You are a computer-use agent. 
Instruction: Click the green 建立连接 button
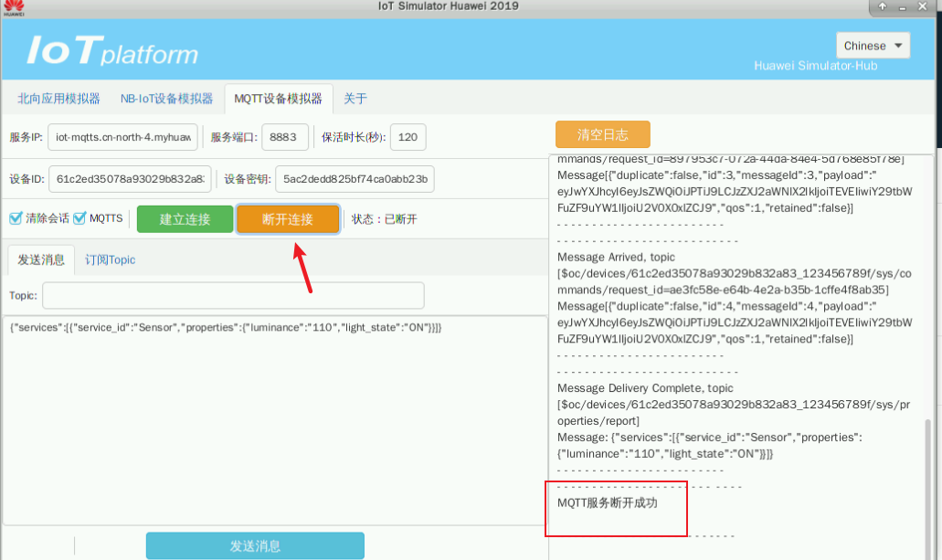point(185,219)
